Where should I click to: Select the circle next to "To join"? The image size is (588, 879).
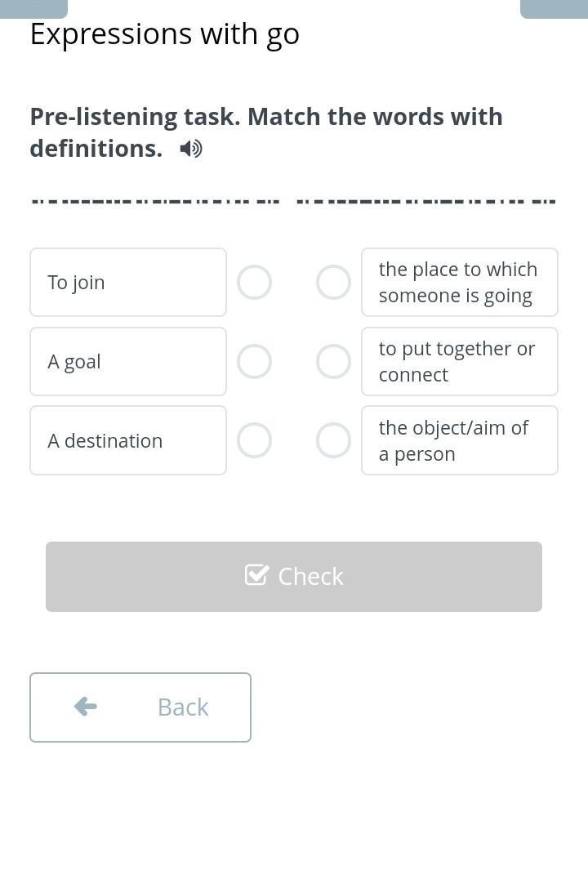254,283
